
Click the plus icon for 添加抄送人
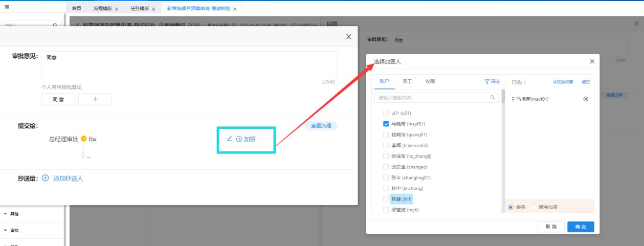tap(45, 178)
